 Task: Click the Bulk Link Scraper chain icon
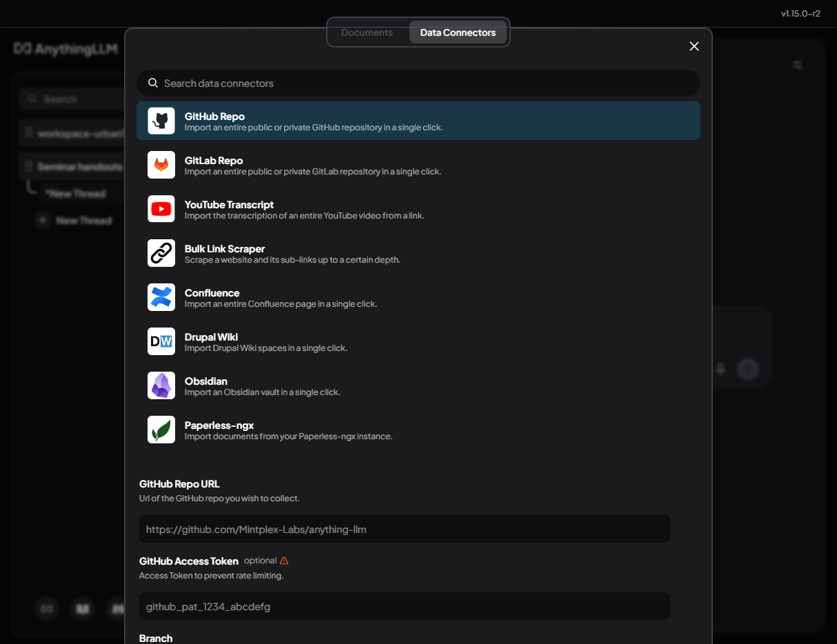coord(161,253)
